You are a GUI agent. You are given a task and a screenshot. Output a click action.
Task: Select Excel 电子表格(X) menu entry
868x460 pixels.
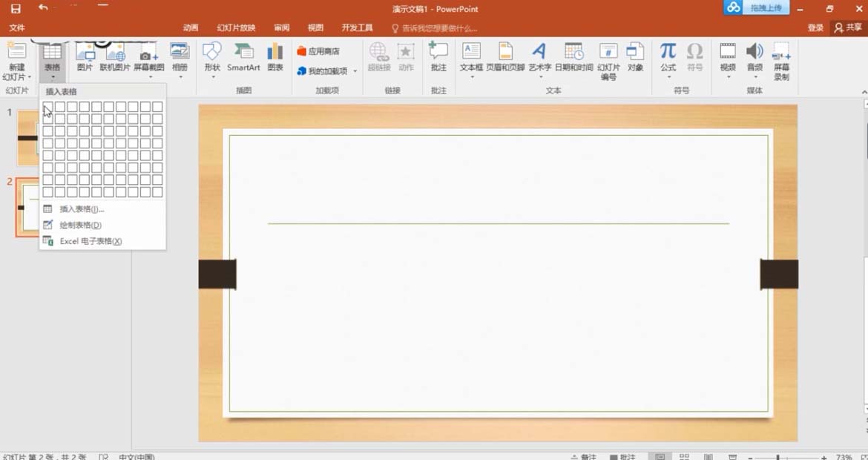(91, 241)
